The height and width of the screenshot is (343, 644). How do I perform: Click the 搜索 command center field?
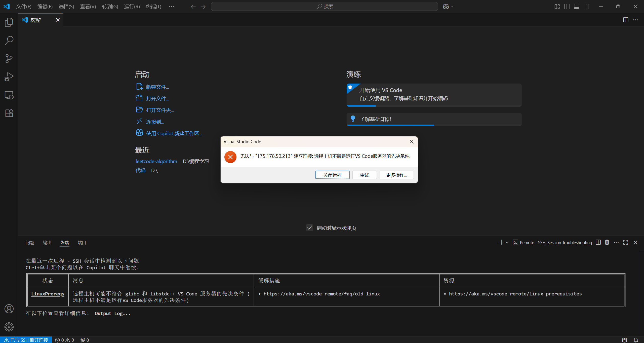click(325, 7)
